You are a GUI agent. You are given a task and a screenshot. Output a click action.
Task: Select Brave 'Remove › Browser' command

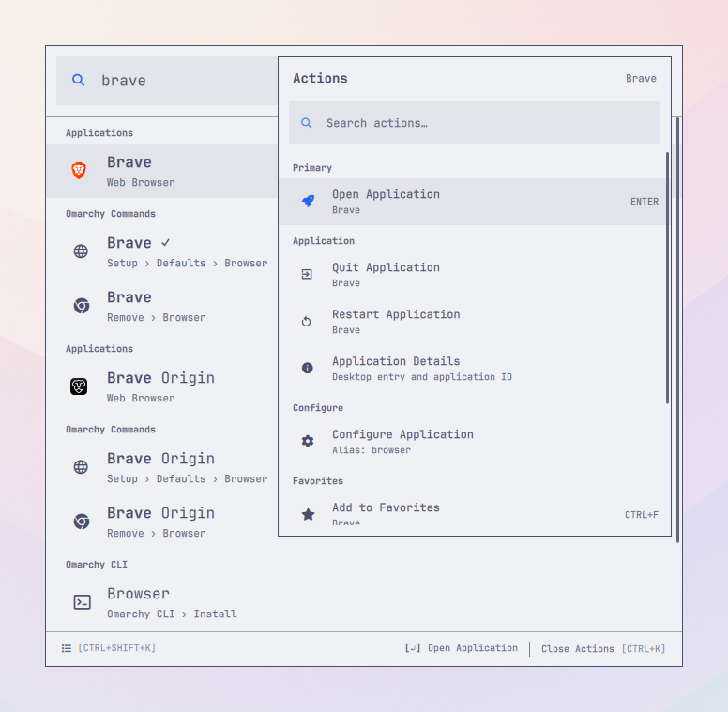coord(162,306)
